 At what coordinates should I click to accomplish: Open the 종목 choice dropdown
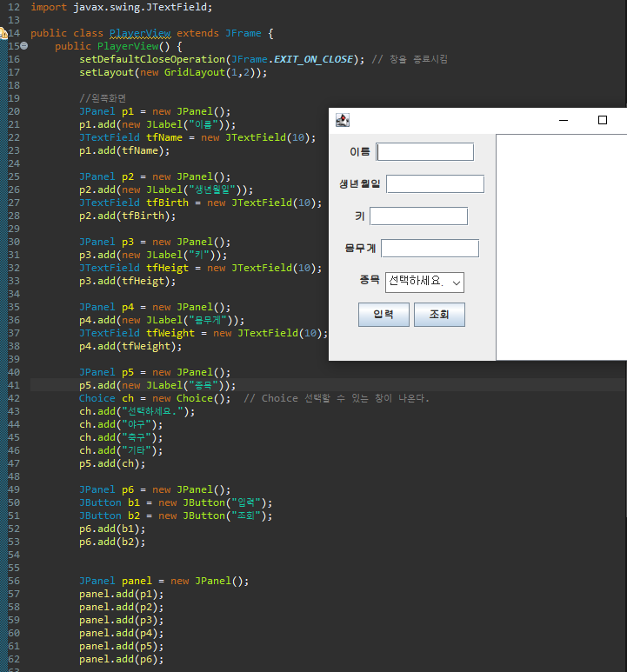424,282
